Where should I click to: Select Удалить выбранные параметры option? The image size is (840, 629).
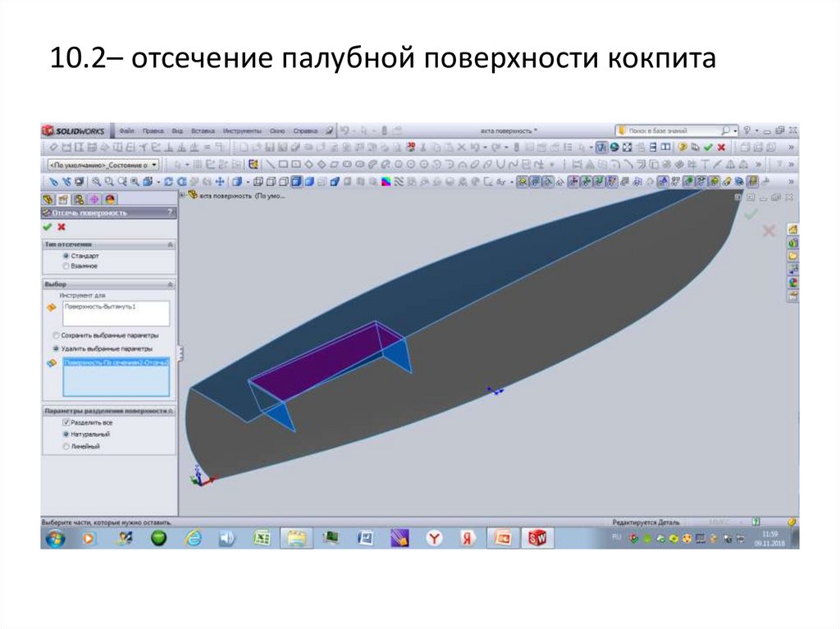[56, 349]
